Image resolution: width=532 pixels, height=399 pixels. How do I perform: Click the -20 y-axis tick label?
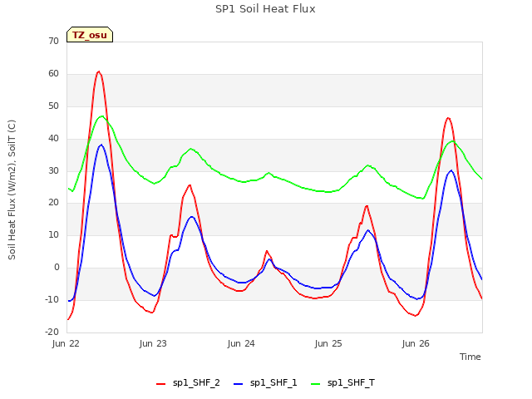52,332
